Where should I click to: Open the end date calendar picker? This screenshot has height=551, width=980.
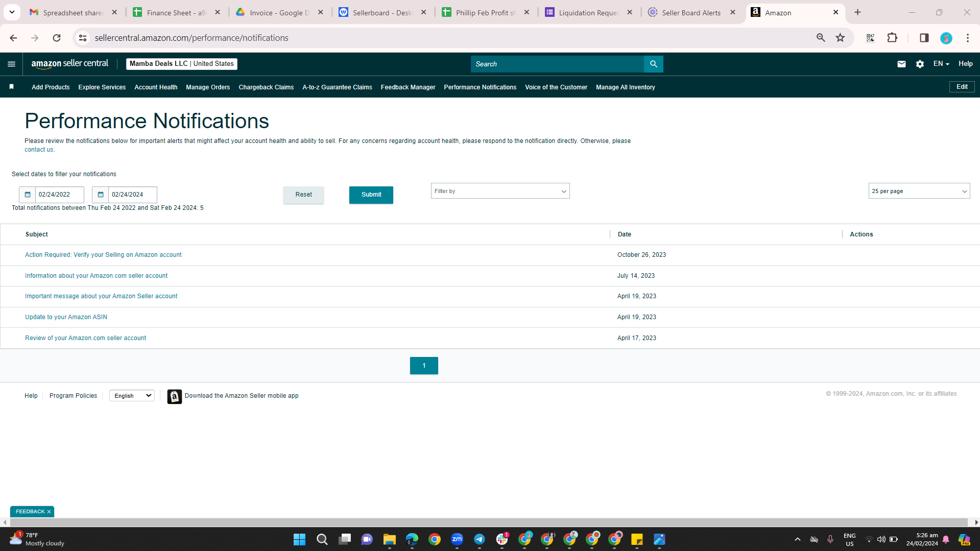[x=101, y=195]
